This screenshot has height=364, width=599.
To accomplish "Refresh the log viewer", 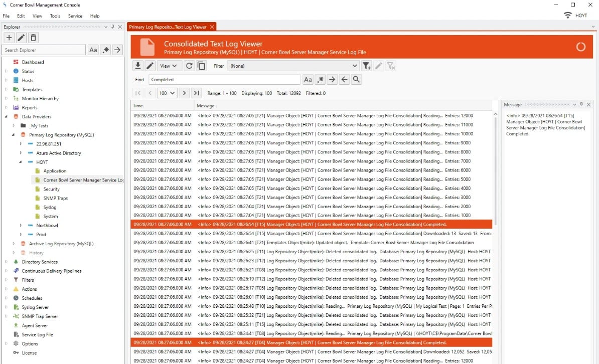I will 189,66.
